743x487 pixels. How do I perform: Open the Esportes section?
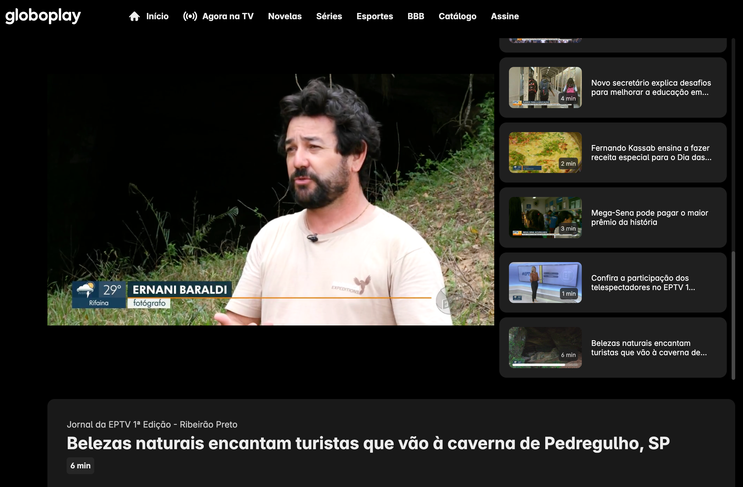375,17
